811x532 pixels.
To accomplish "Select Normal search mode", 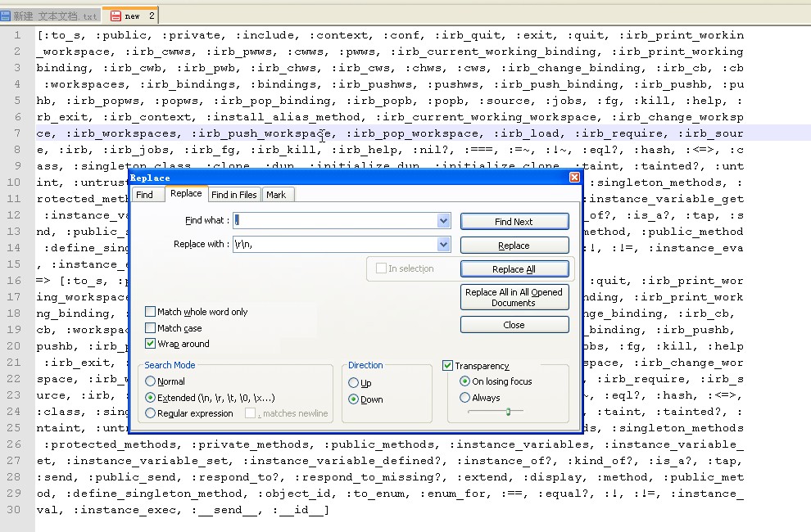I will [150, 381].
